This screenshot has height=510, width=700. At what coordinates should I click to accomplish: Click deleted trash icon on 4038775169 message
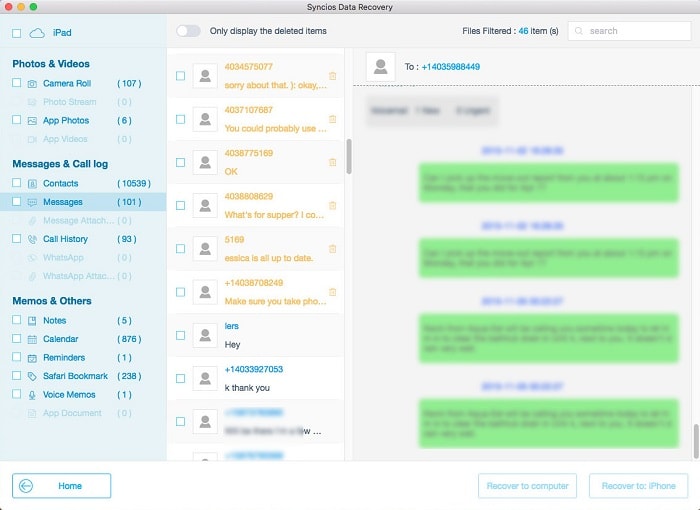tap(333, 163)
